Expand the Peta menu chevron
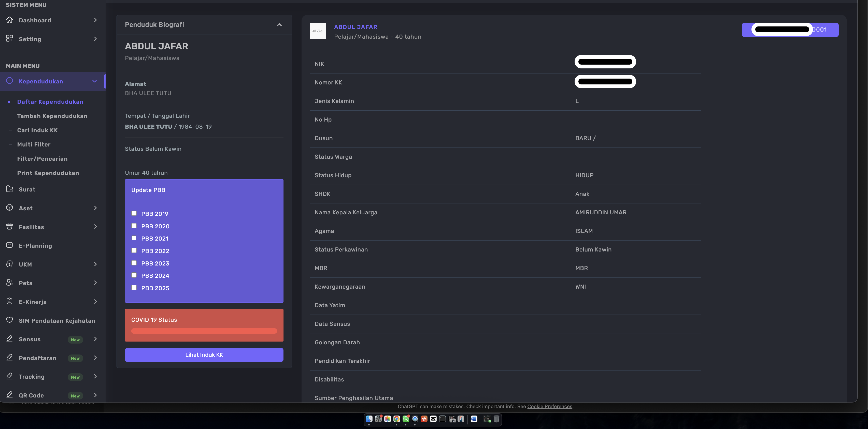Screen dimensions: 868x429 click(95, 283)
